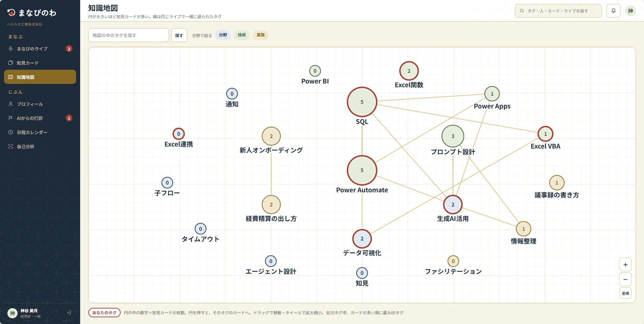Click the まなびのわ logo icon

(x=11, y=13)
